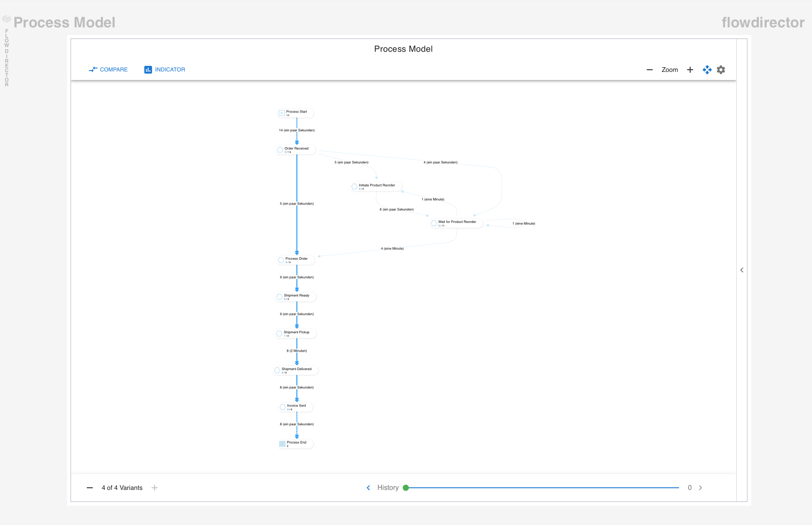Click the INDICATOR label
The image size is (812, 525).
[x=170, y=69]
